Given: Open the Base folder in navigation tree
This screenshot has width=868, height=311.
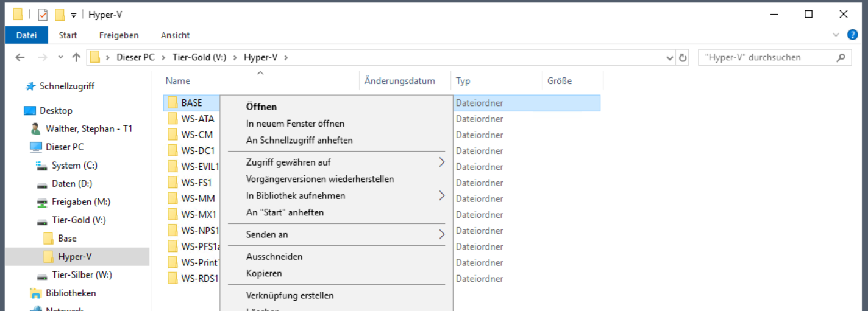Looking at the screenshot, I should (67, 238).
